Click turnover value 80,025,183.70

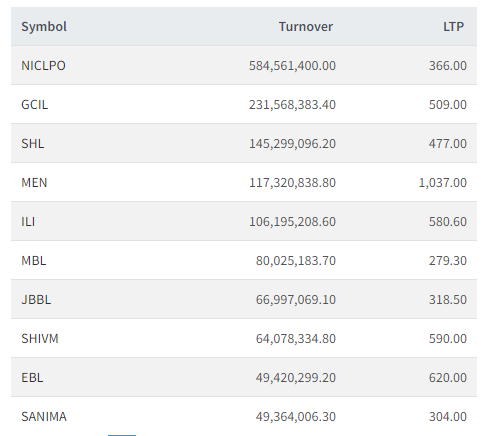(296, 261)
